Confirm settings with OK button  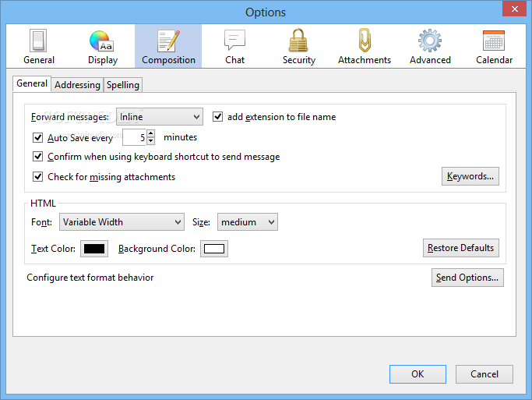(417, 374)
